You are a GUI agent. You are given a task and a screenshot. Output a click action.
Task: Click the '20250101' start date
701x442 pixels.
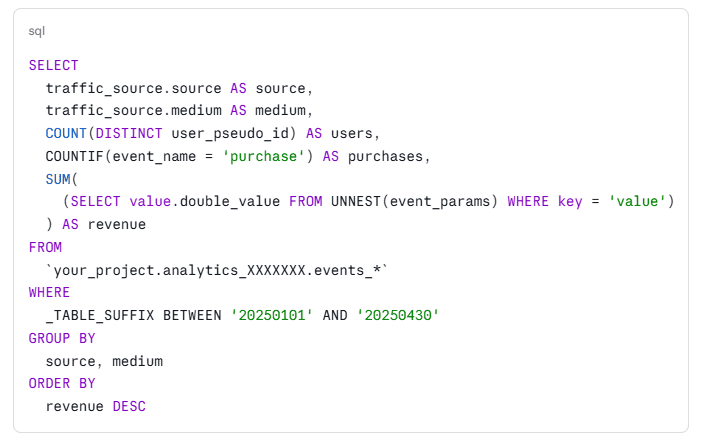(x=272, y=316)
